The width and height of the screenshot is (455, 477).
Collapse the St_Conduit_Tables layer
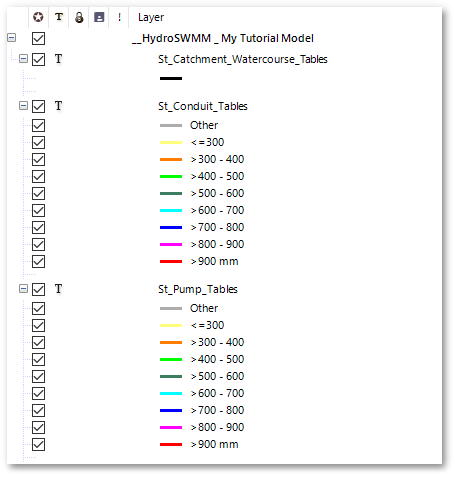pos(23,106)
